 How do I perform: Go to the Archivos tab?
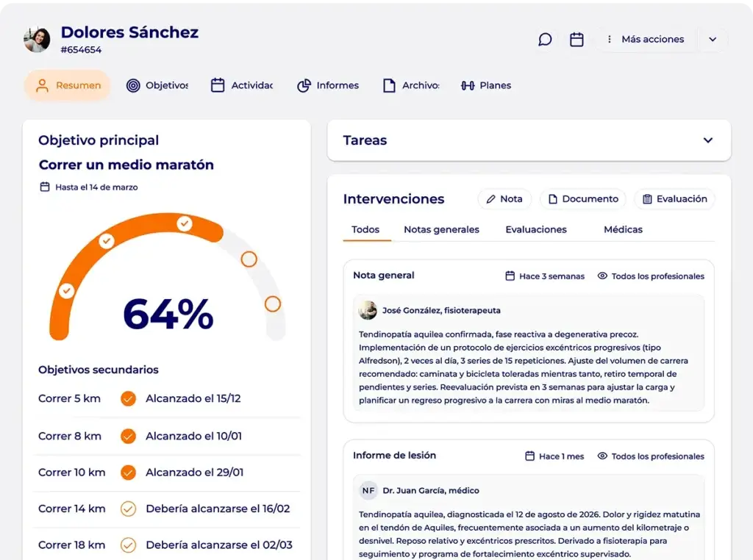(411, 85)
